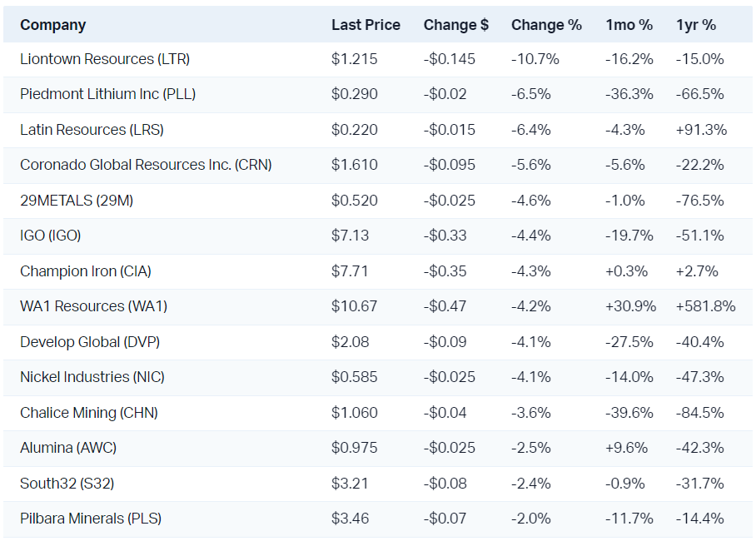Sort by the Company column header
Viewport: 756px width, 546px height.
53,25
